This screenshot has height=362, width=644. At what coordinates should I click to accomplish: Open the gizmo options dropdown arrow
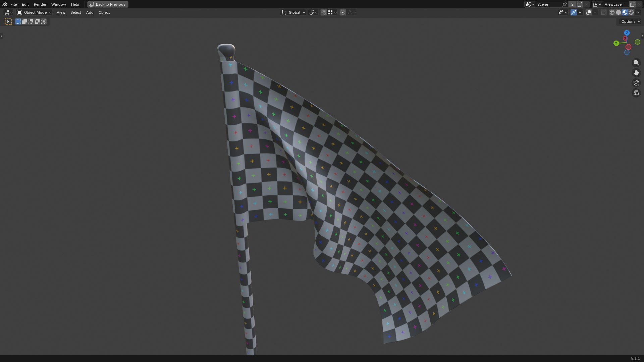click(x=580, y=12)
